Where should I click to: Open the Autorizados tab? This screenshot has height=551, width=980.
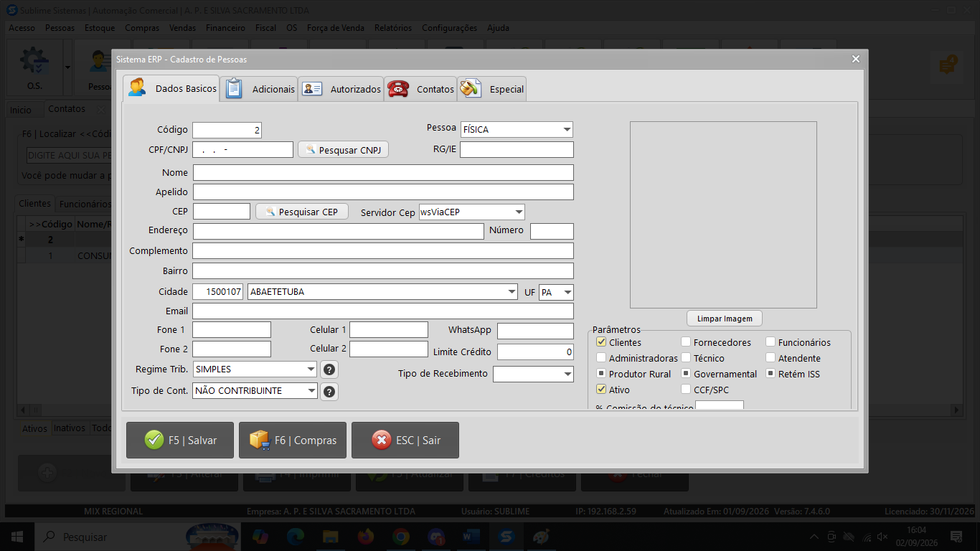point(341,89)
